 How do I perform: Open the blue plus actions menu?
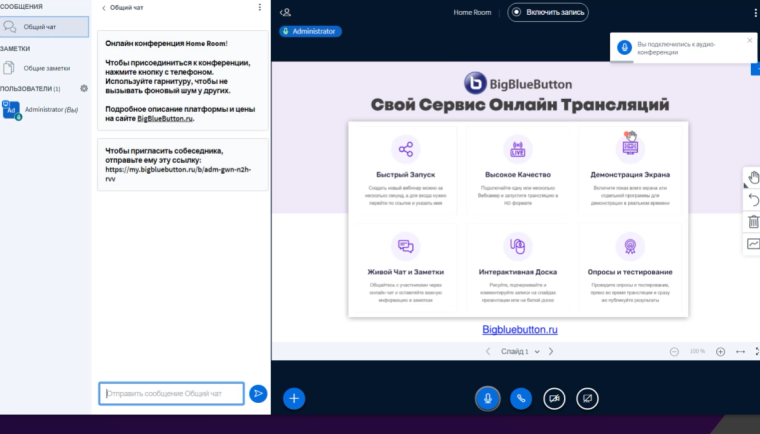click(294, 398)
